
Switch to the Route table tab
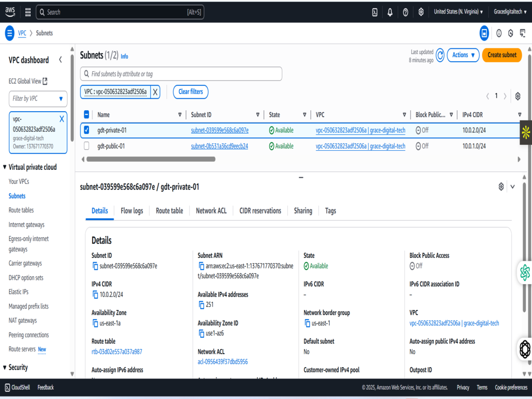pyautogui.click(x=169, y=211)
